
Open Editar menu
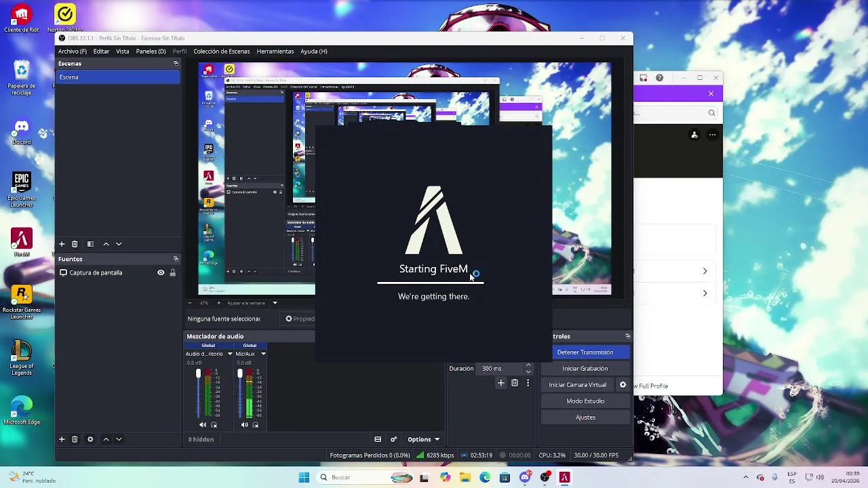pos(101,52)
